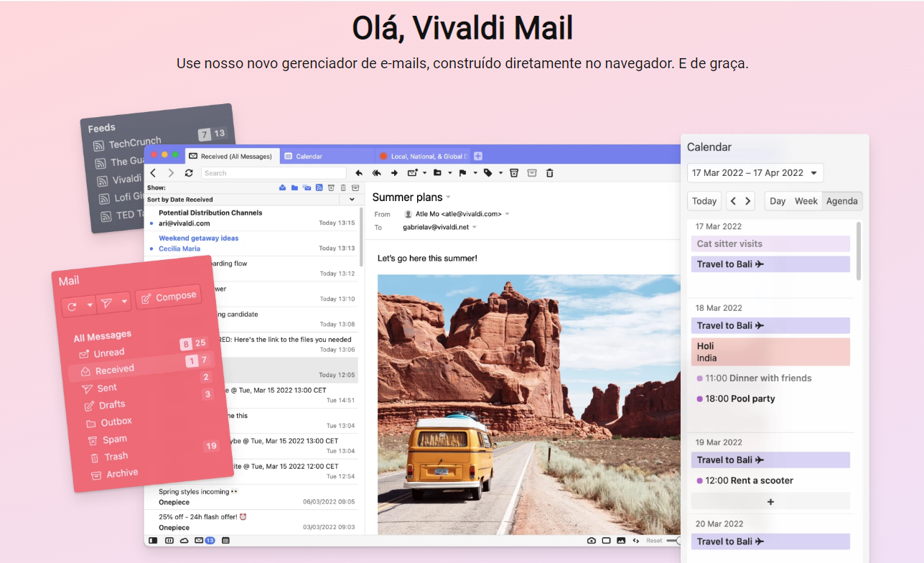
Task: Click the Search field in mail toolbar
Action: tap(274, 173)
